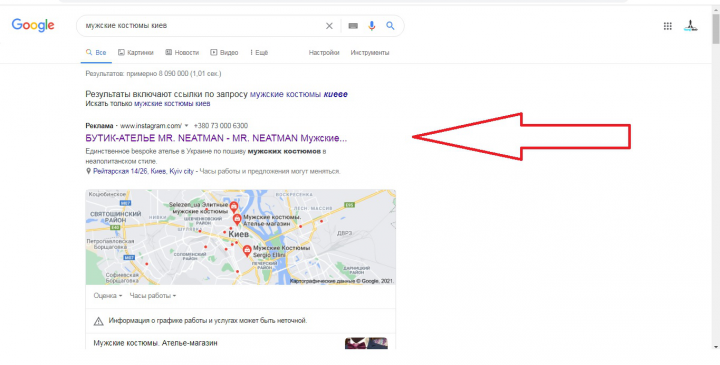Open the on-screen keyboard icon
Image resolution: width=720 pixels, height=365 pixels.
pos(353,26)
